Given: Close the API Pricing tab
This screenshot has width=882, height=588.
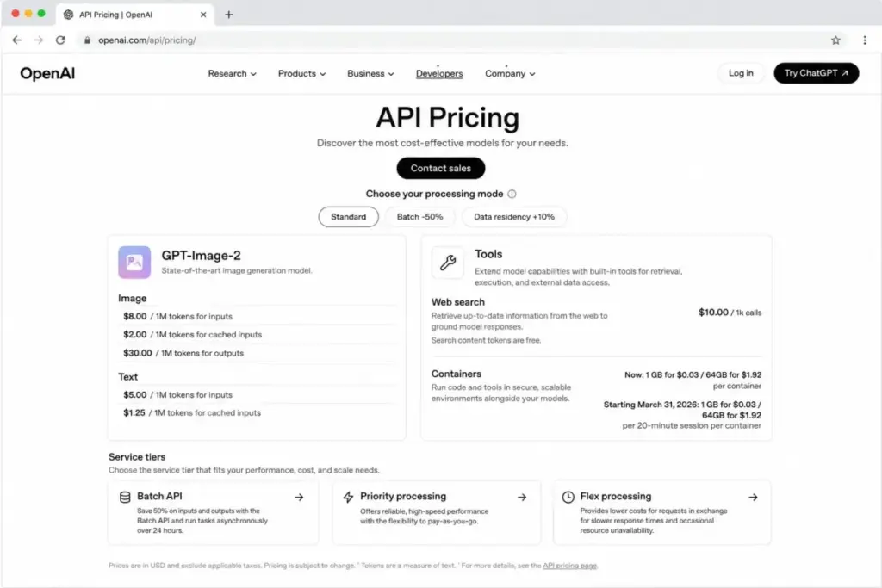Looking at the screenshot, I should tap(203, 15).
